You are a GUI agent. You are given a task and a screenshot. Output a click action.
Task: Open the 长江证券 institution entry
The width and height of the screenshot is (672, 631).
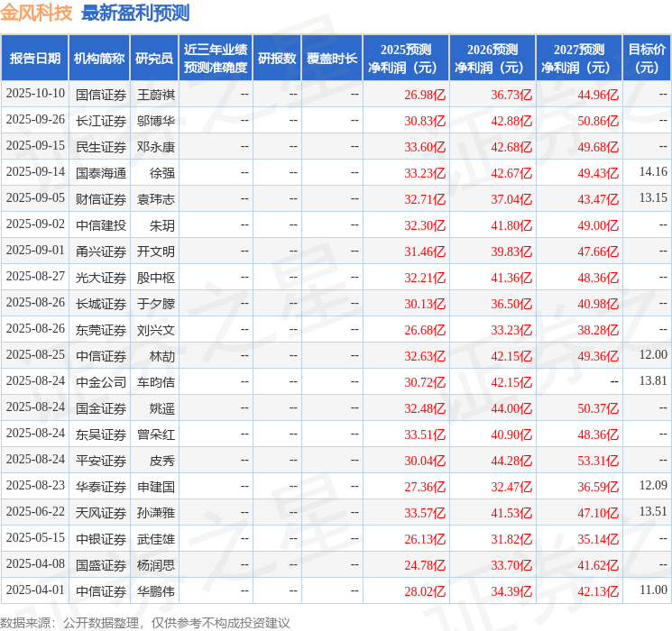click(101, 120)
